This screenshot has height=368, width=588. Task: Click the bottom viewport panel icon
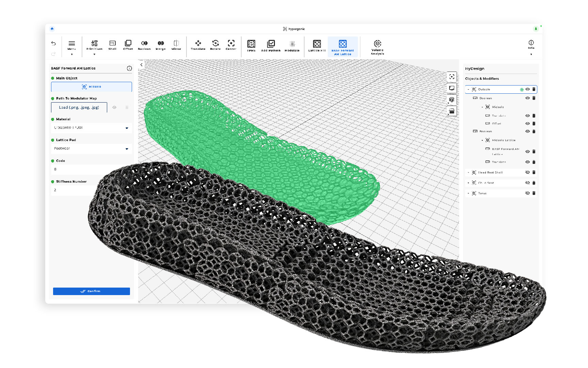[452, 111]
